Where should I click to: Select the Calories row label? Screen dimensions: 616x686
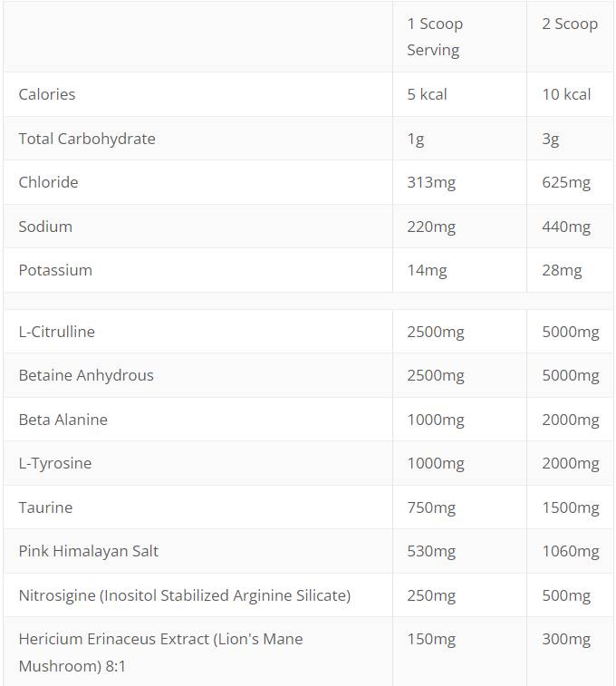point(47,94)
